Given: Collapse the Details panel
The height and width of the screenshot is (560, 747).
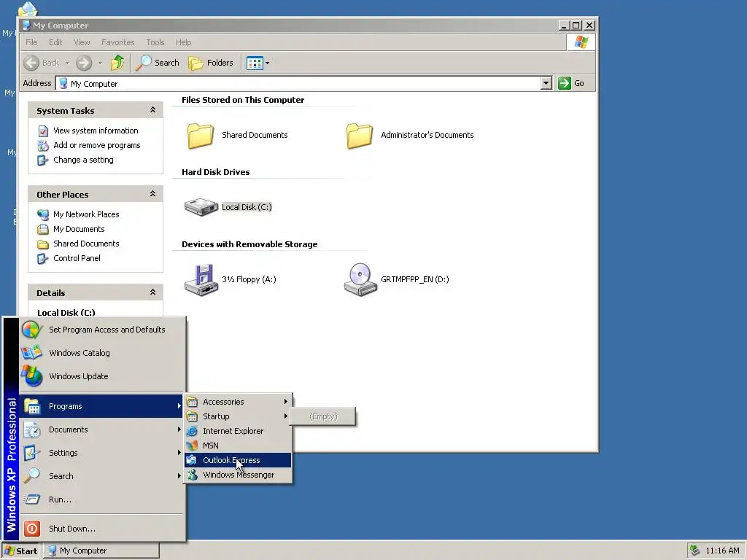Looking at the screenshot, I should [152, 292].
